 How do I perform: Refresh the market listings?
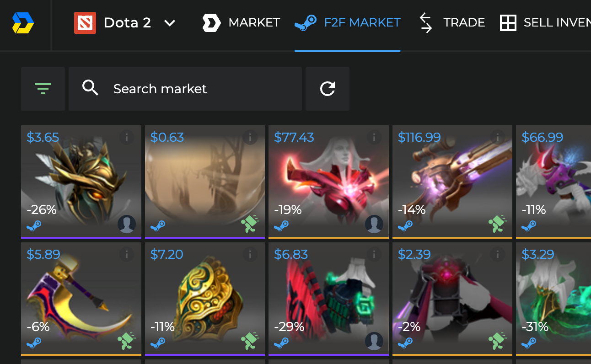pyautogui.click(x=328, y=89)
